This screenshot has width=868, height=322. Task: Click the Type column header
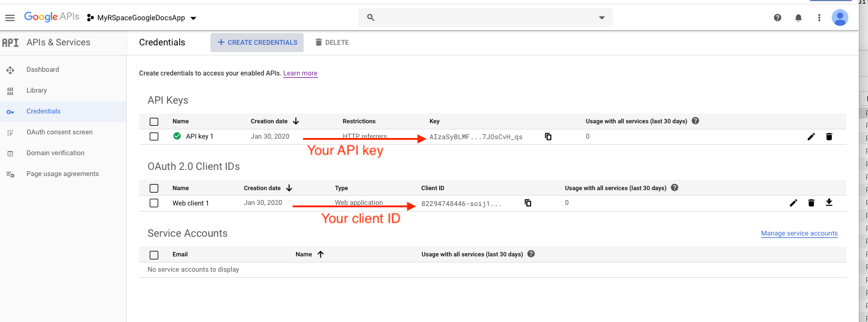coord(342,188)
